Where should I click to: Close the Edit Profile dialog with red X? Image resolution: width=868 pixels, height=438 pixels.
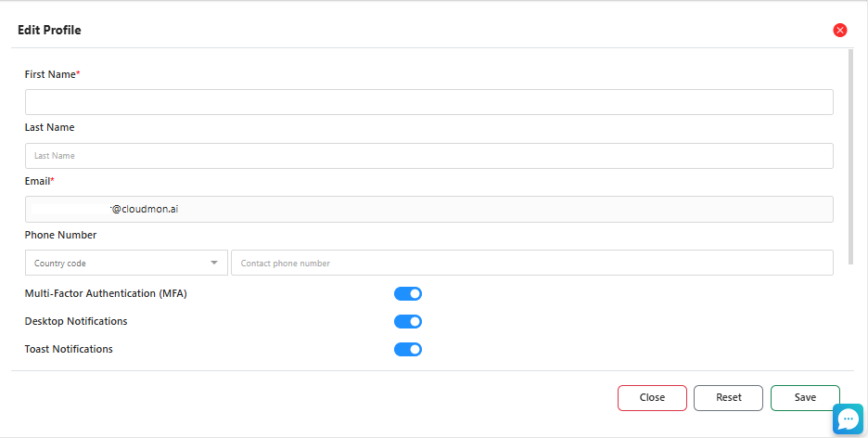[x=840, y=30]
